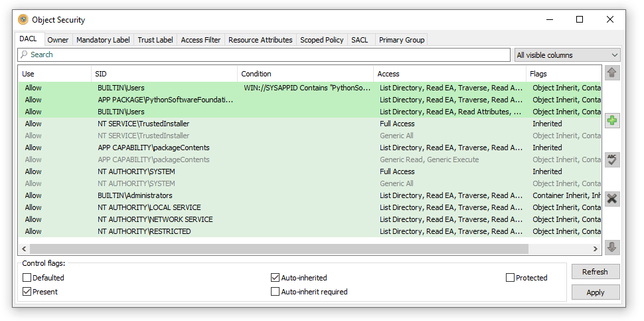Enable the Auto-inherit required checkbox
Viewport: 644px width, 321px height.
pos(275,291)
